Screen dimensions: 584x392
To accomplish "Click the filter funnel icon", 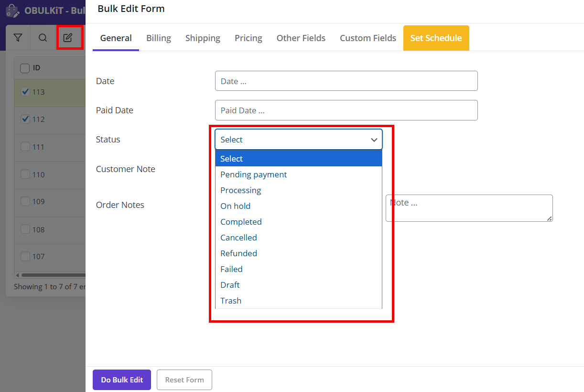I will pos(18,38).
